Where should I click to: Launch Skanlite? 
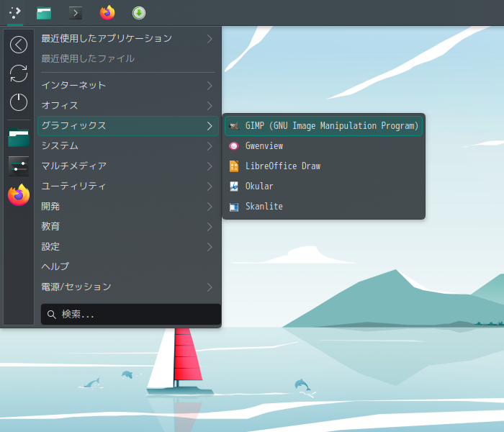pos(324,207)
